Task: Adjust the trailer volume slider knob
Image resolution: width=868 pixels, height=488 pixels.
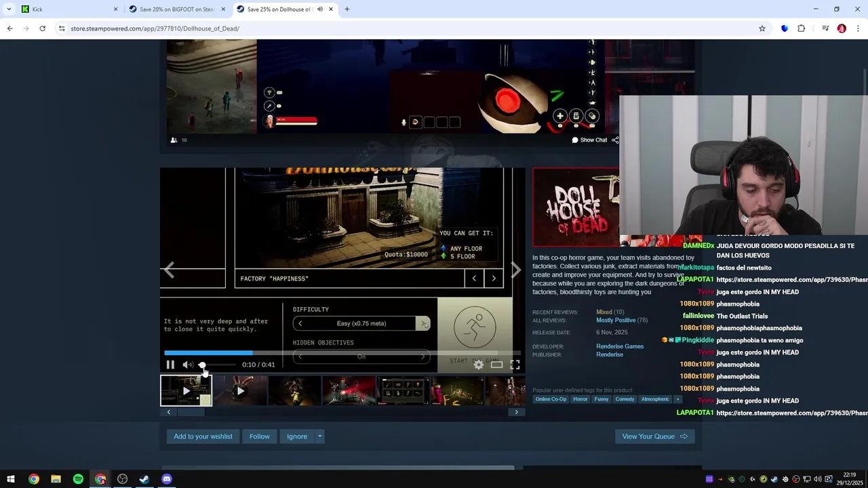Action: click(202, 365)
